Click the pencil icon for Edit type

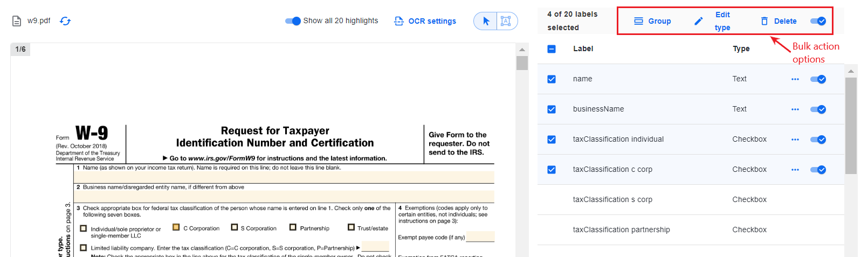[698, 21]
